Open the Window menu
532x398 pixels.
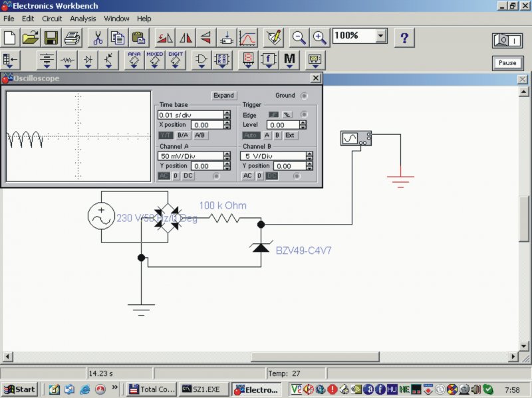click(x=116, y=19)
